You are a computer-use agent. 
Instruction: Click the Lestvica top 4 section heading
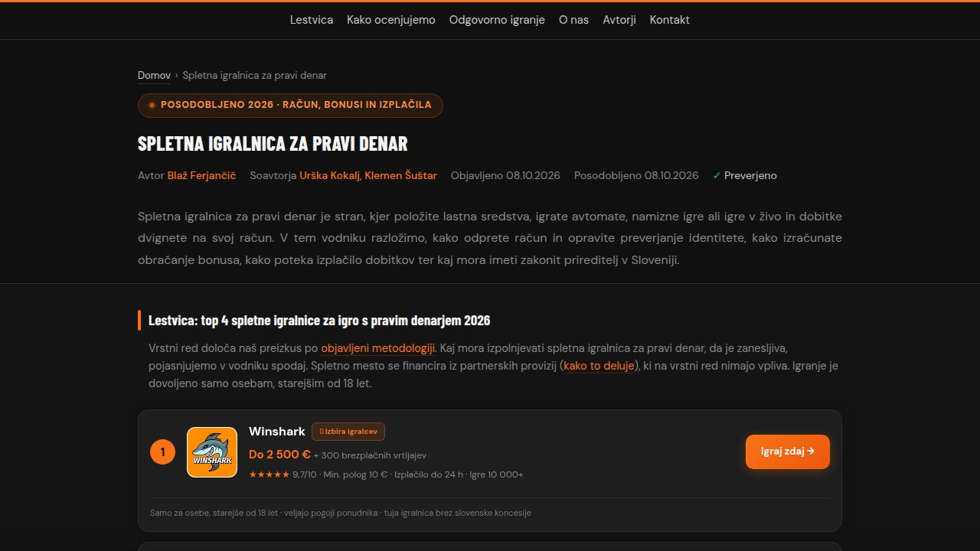(319, 320)
